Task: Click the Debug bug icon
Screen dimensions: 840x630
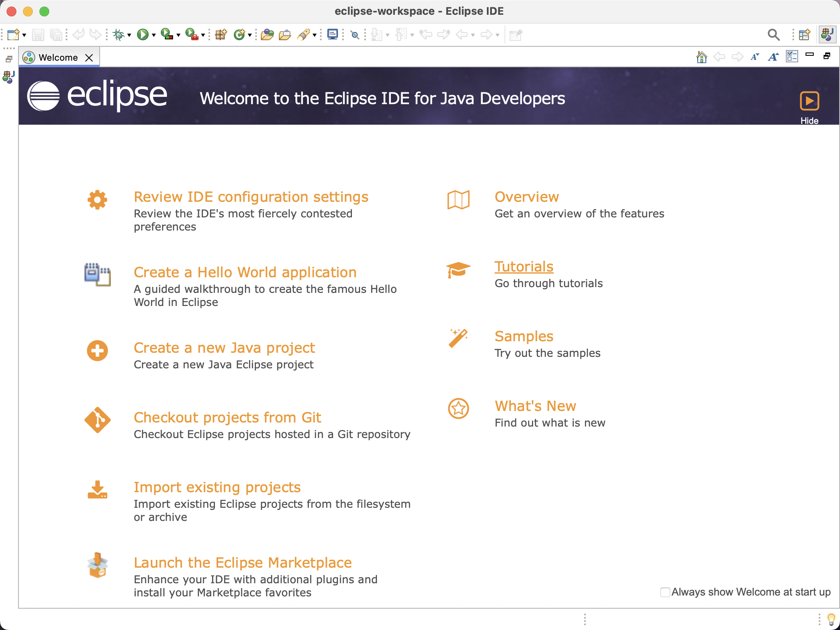Action: coord(119,35)
